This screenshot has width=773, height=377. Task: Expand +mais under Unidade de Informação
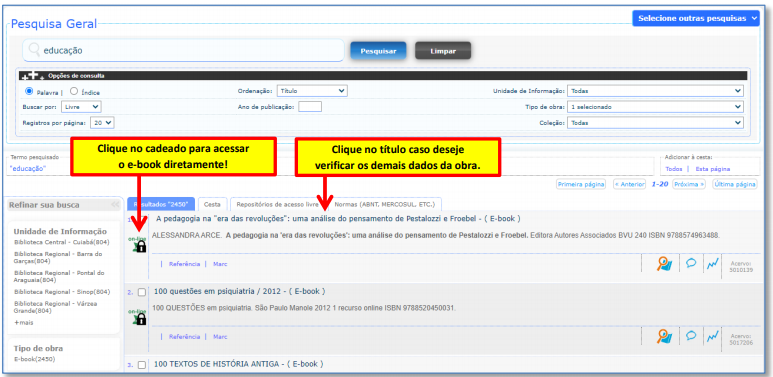pos(23,322)
